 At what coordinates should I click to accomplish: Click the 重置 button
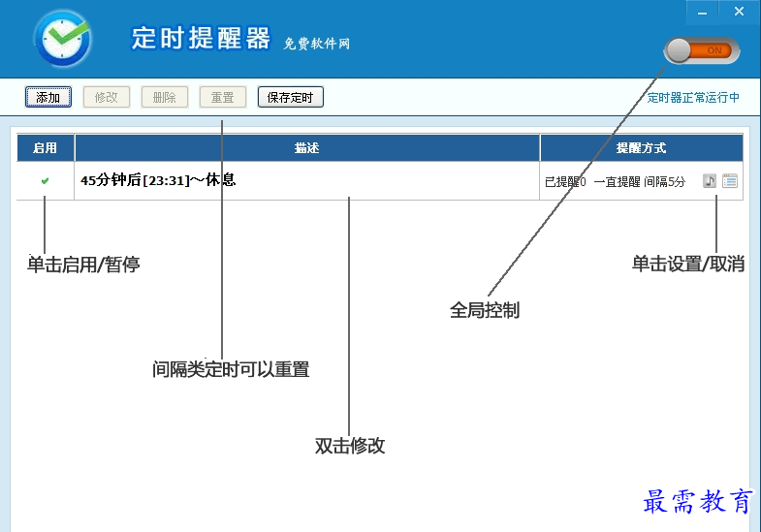click(223, 97)
